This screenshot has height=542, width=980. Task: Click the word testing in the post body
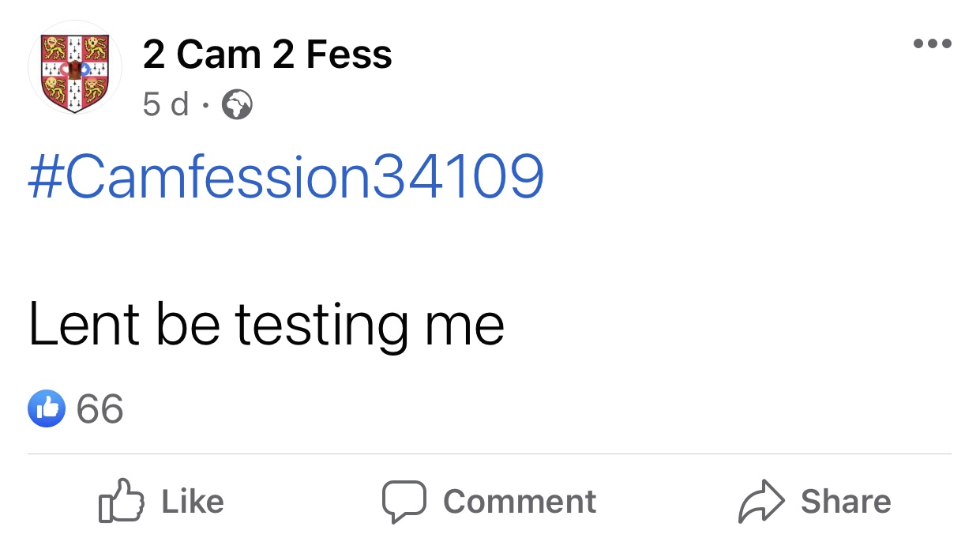coord(322,327)
